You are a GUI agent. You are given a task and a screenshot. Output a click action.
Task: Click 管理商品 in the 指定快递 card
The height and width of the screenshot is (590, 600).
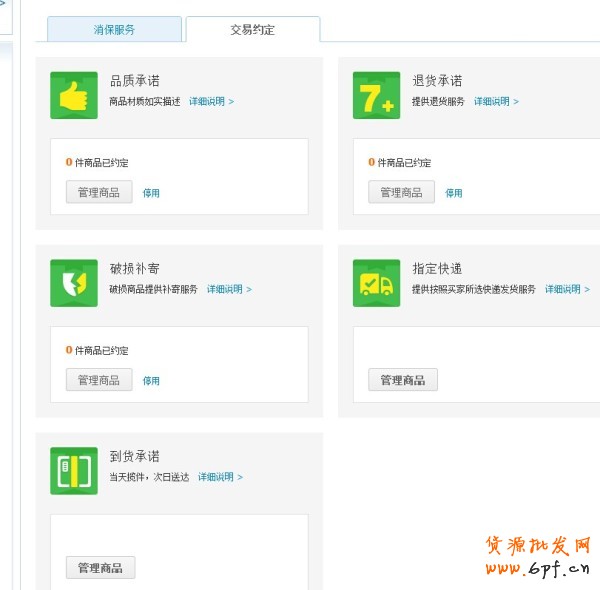click(x=402, y=380)
